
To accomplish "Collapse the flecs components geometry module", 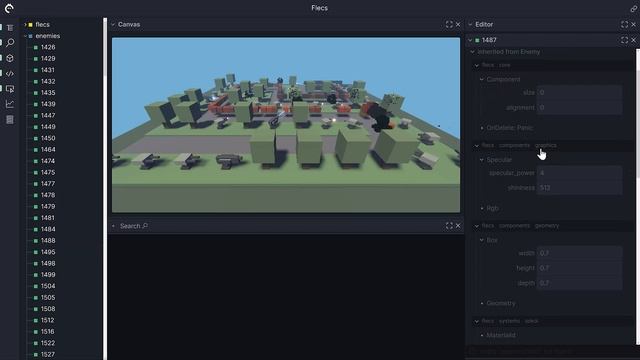I will click(x=477, y=226).
